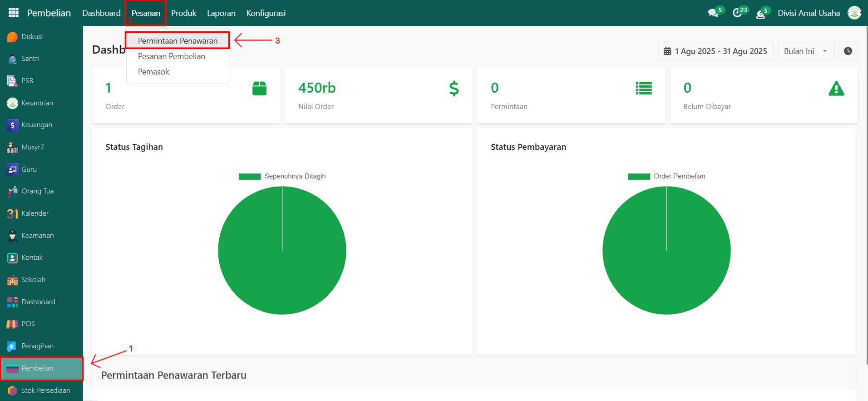Screen dimensions: 868x401
Task: Toggle the Order Pembelian legend item
Action: (x=666, y=176)
